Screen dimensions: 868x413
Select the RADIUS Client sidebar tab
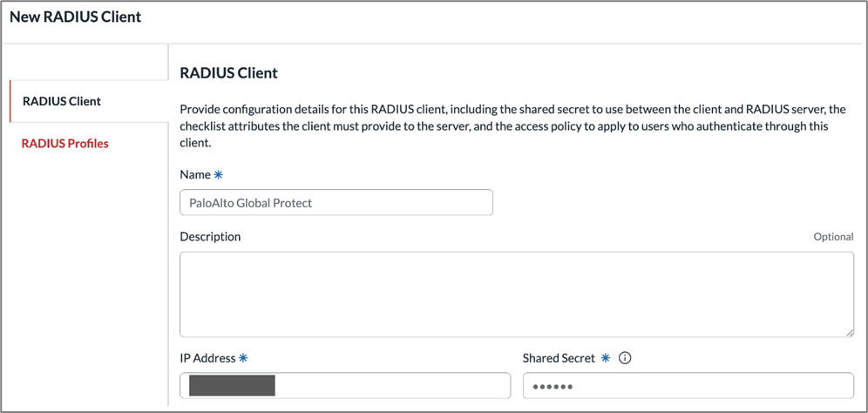pyautogui.click(x=62, y=101)
